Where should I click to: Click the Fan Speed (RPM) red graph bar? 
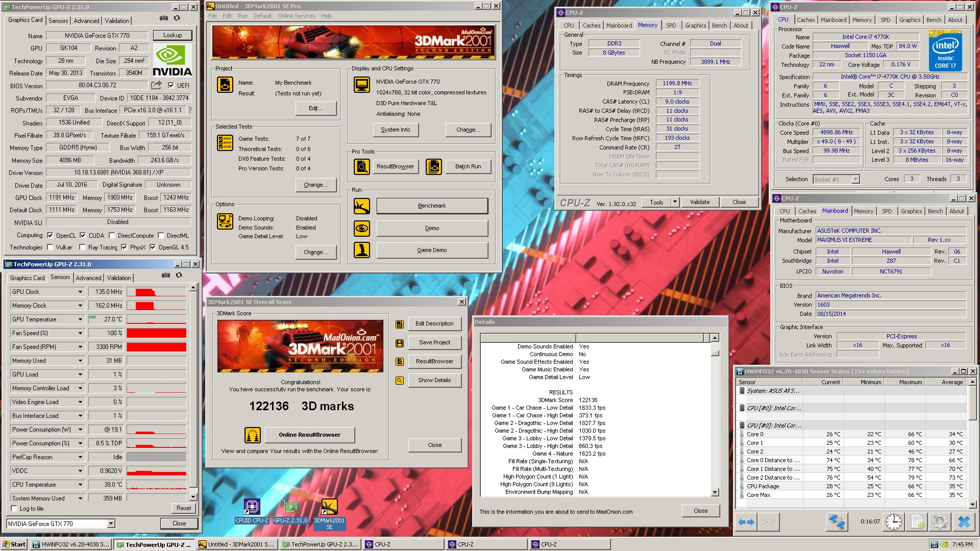pos(156,347)
